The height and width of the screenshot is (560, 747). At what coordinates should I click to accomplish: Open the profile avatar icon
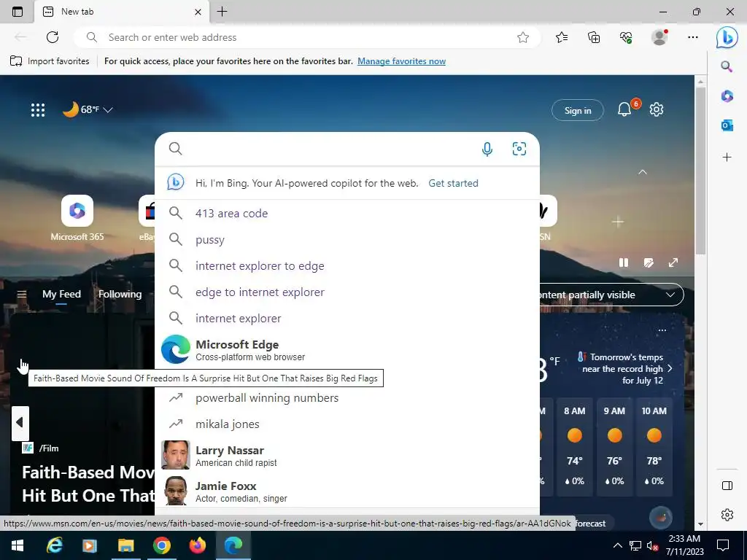659,37
